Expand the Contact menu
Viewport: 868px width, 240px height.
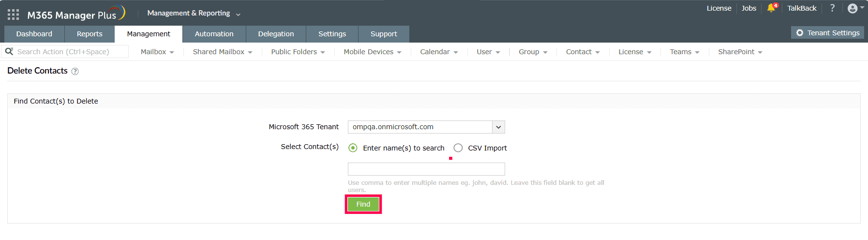[x=583, y=52]
